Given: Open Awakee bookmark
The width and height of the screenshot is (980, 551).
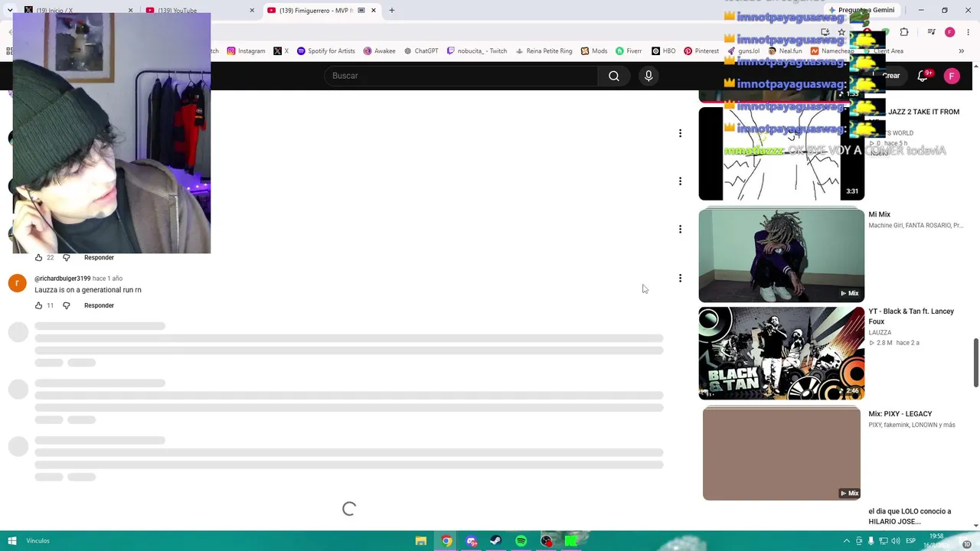Looking at the screenshot, I should click(380, 51).
